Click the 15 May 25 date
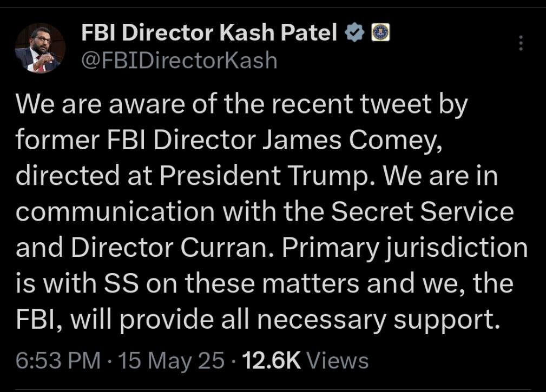Image resolution: width=546 pixels, height=392 pixels. 172,360
